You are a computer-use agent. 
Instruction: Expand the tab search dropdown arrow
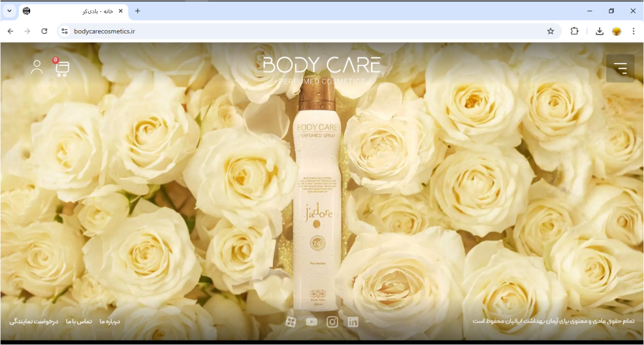[x=9, y=11]
